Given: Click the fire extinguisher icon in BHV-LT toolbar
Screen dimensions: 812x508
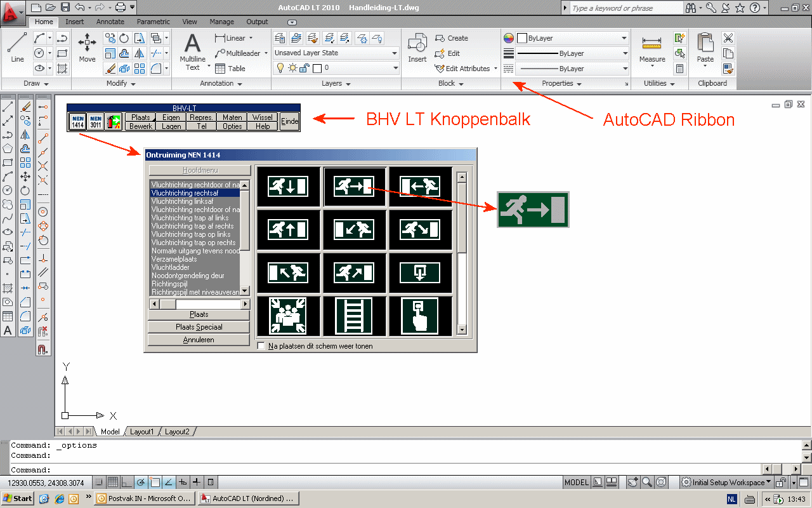Looking at the screenshot, I should (114, 121).
